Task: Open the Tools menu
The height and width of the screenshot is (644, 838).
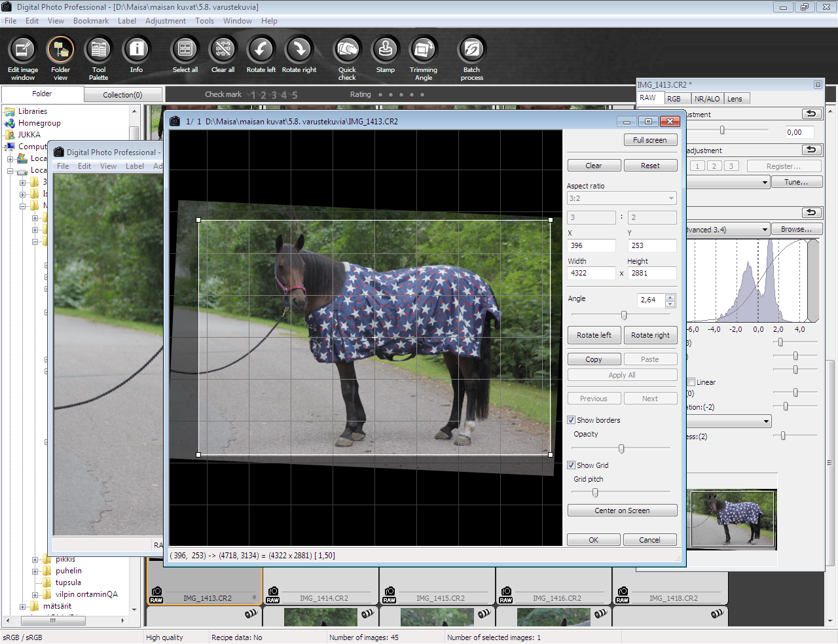Action: [x=204, y=21]
